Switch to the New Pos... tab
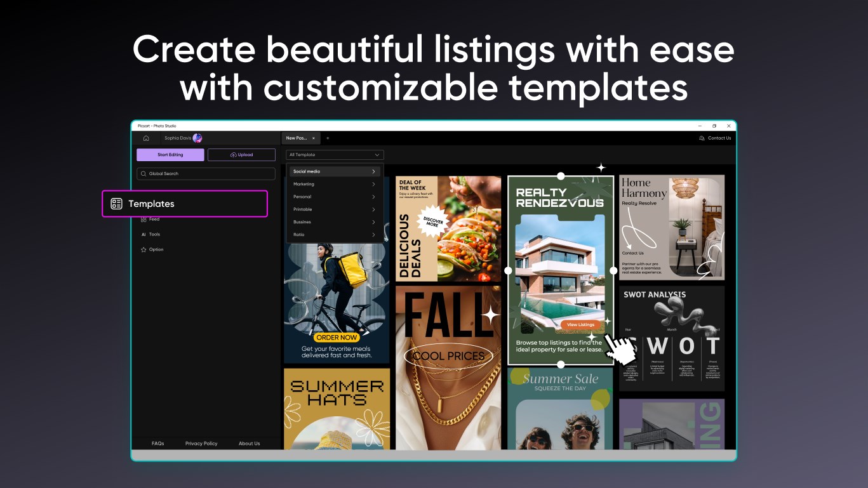 297,138
